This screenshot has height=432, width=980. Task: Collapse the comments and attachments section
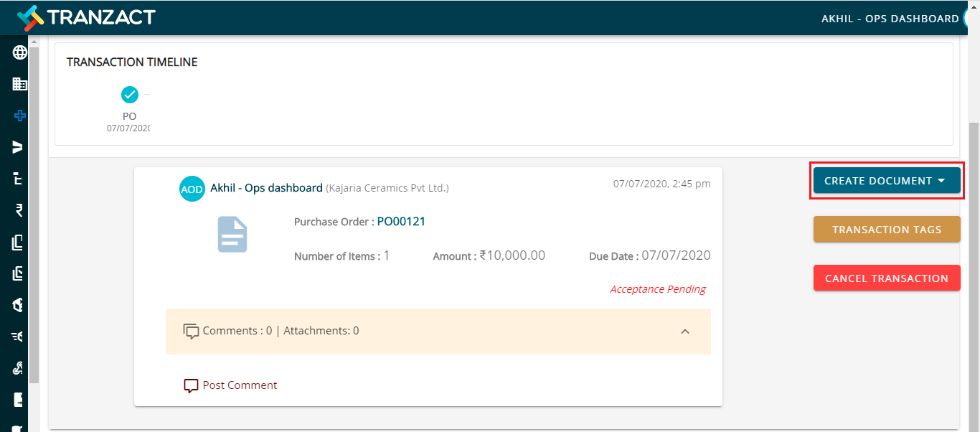[685, 332]
